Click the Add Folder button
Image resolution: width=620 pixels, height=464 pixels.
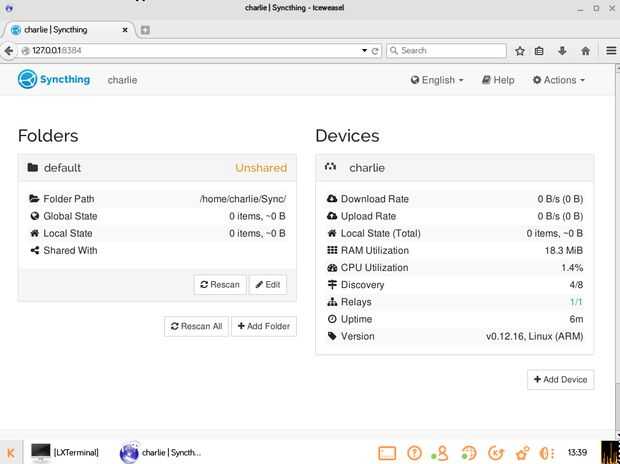pos(264,326)
